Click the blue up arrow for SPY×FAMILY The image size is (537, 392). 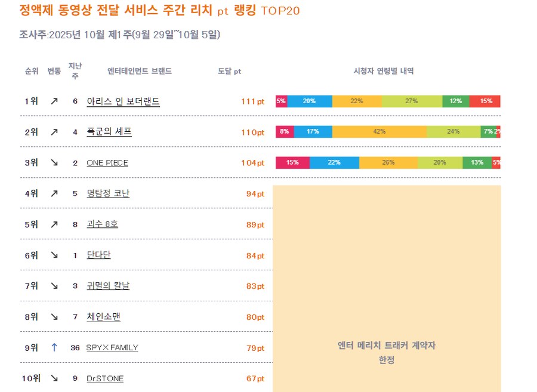tap(54, 347)
